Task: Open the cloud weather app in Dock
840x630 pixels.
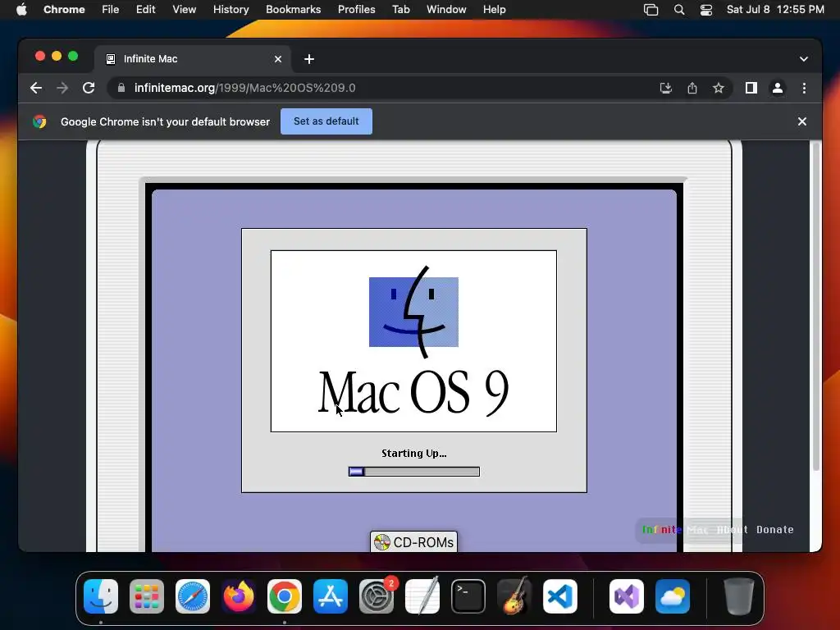Action: pos(673,596)
